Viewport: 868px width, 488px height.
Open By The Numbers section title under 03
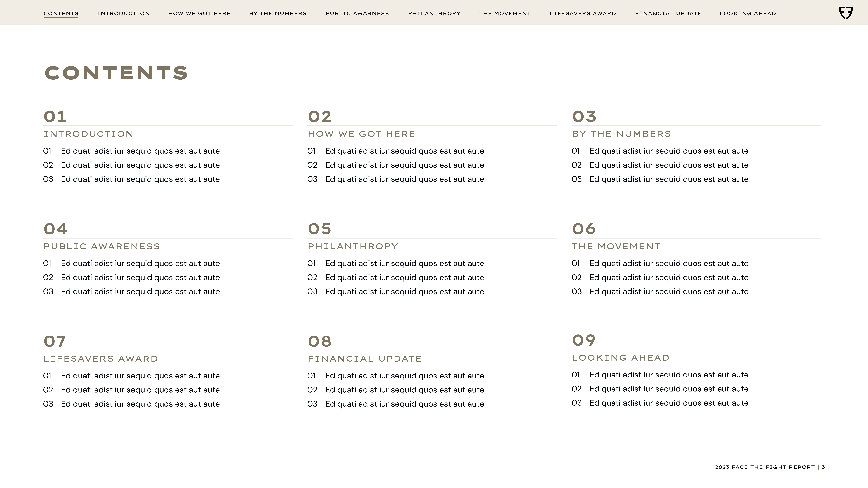(x=622, y=134)
